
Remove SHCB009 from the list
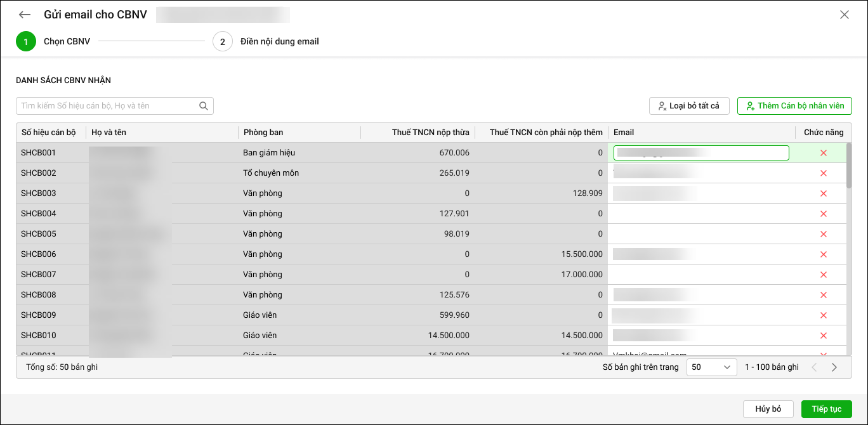coord(824,315)
